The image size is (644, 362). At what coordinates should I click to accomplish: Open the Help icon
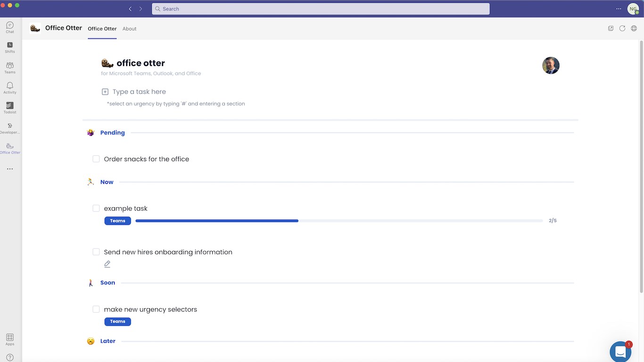tap(10, 358)
